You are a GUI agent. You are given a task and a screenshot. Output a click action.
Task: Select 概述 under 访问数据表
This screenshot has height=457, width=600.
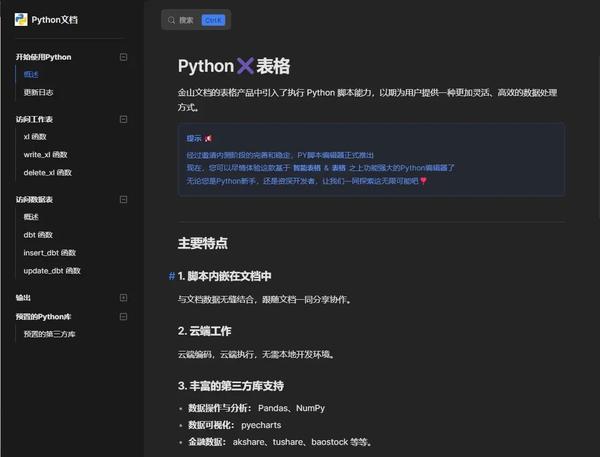pos(31,217)
